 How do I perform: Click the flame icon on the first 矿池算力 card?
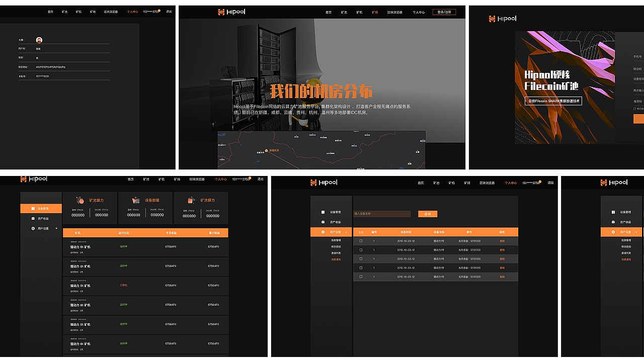click(80, 200)
